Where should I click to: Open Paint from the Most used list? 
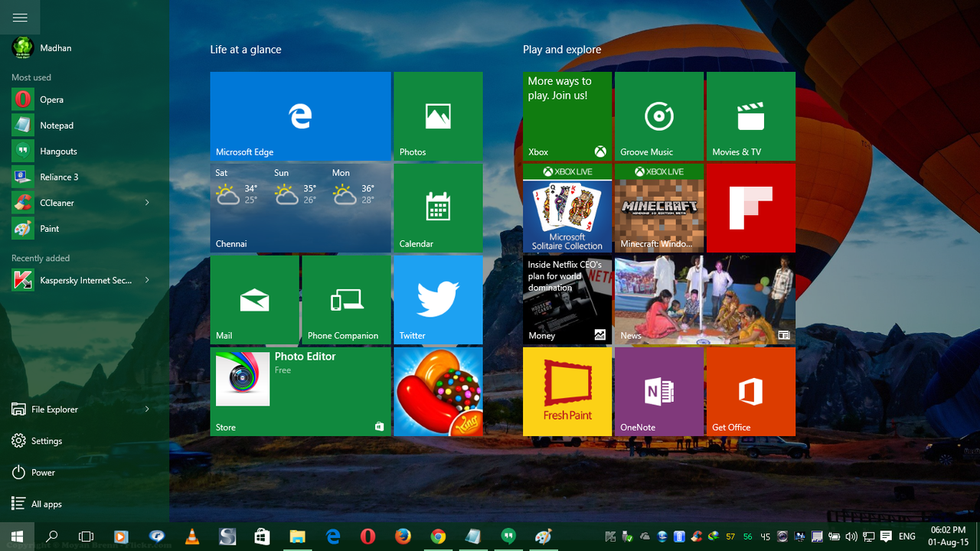click(84, 229)
